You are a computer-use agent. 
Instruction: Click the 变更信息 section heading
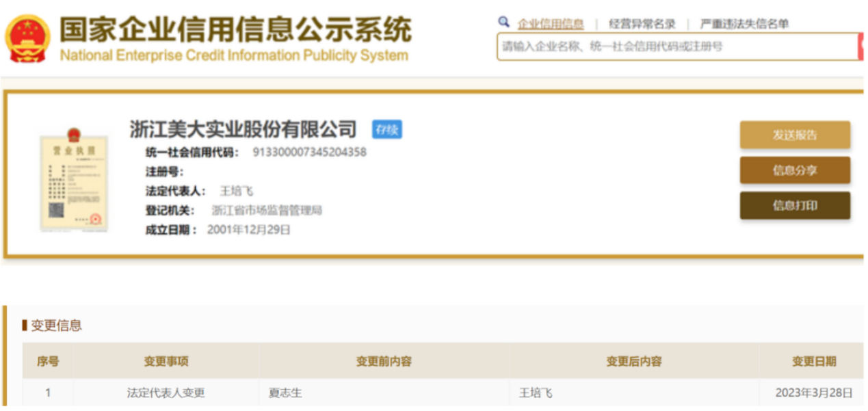click(x=56, y=326)
